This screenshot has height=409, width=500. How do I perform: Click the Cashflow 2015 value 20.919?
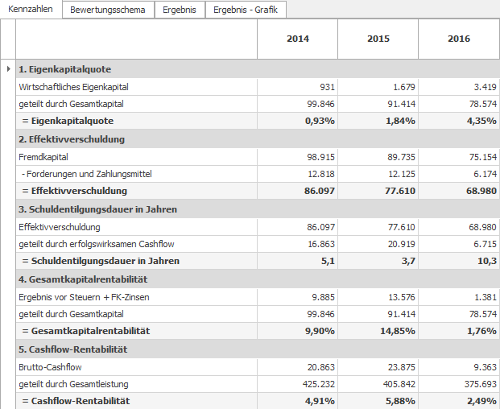[x=402, y=244]
